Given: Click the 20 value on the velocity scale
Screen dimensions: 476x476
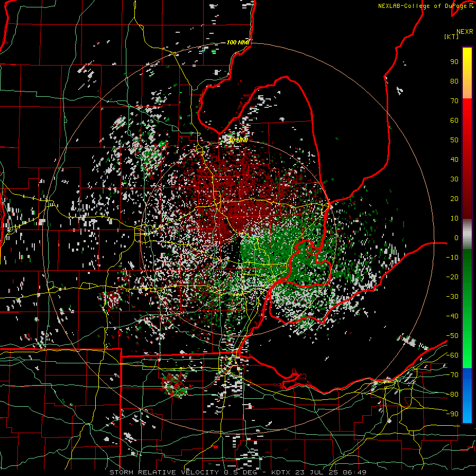Looking at the screenshot, I should 454,198.
